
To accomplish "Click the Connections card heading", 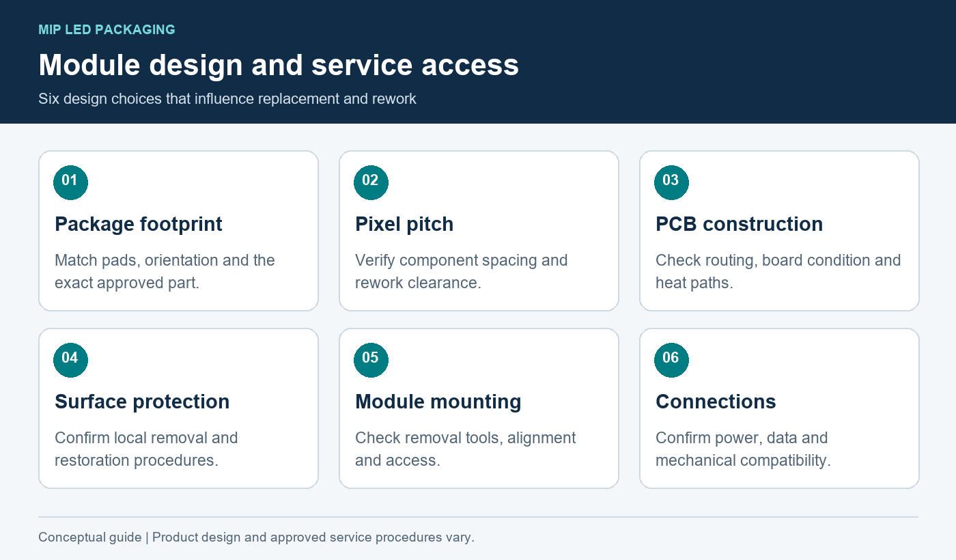I will coord(716,402).
